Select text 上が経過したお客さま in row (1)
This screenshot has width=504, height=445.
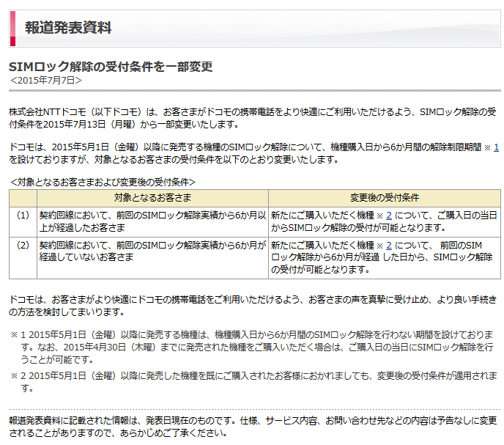(82, 228)
